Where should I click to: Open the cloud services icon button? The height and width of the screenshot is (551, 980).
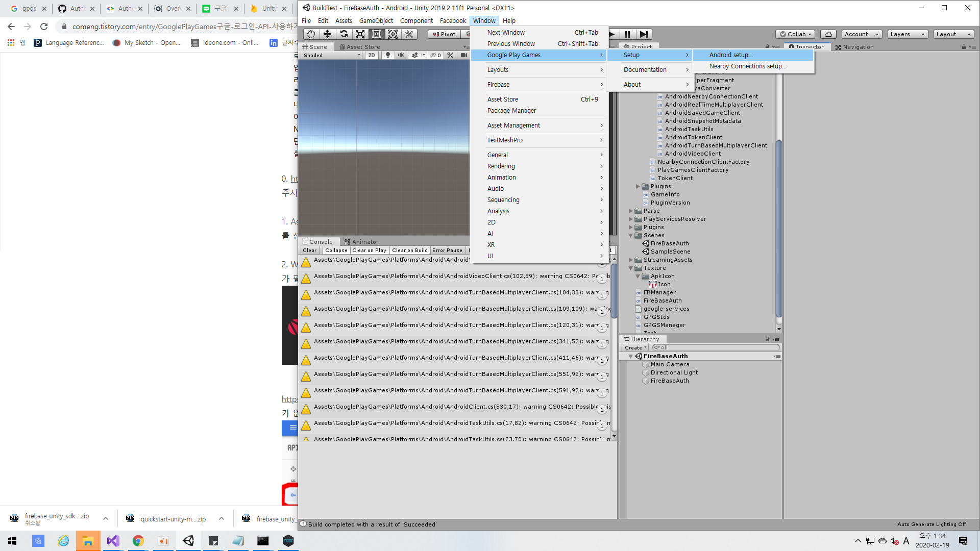tap(828, 34)
